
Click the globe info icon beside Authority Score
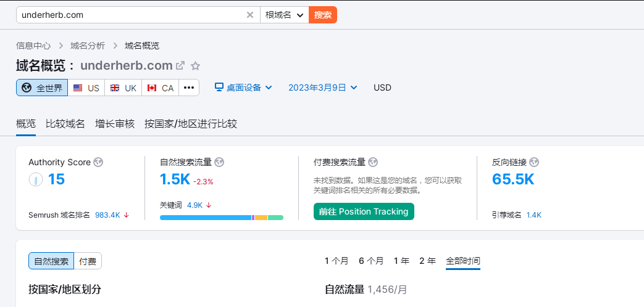[x=98, y=162]
